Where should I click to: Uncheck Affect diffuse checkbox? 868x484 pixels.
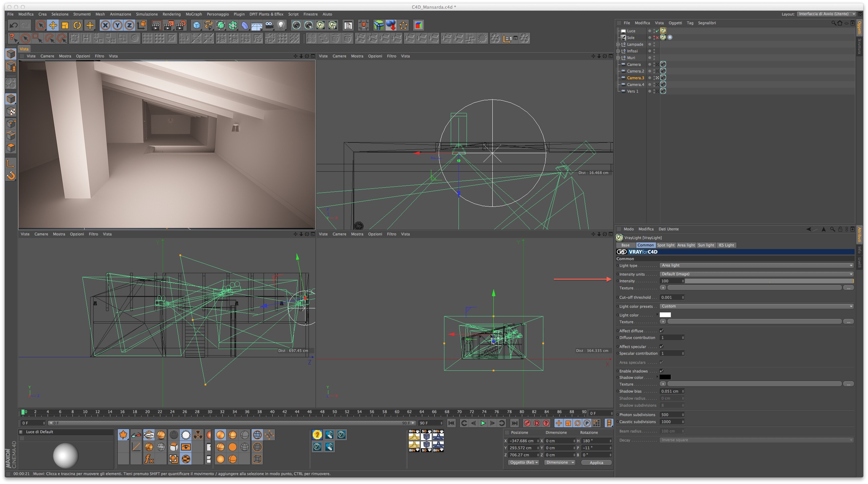661,331
